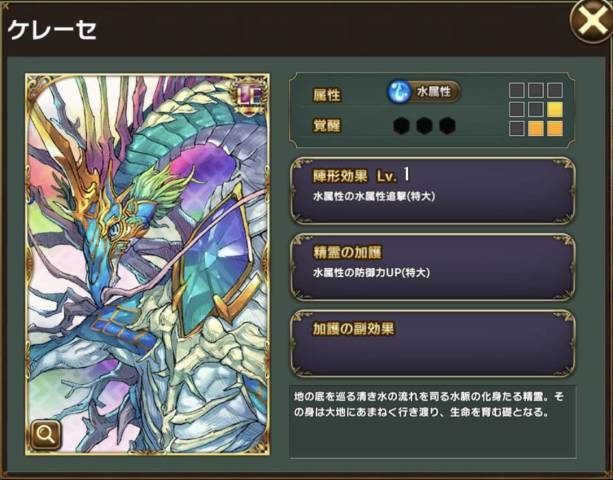
Task: Open the 陣形効果 Lv.1 panel
Action: 433,191
